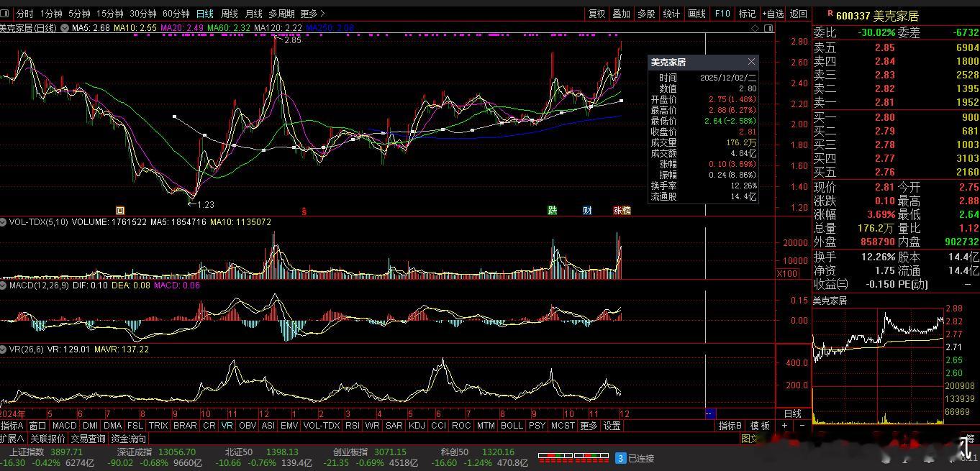Click the R badge beside stock code 600337
Viewport: 980px width, 471px height.
[x=830, y=14]
